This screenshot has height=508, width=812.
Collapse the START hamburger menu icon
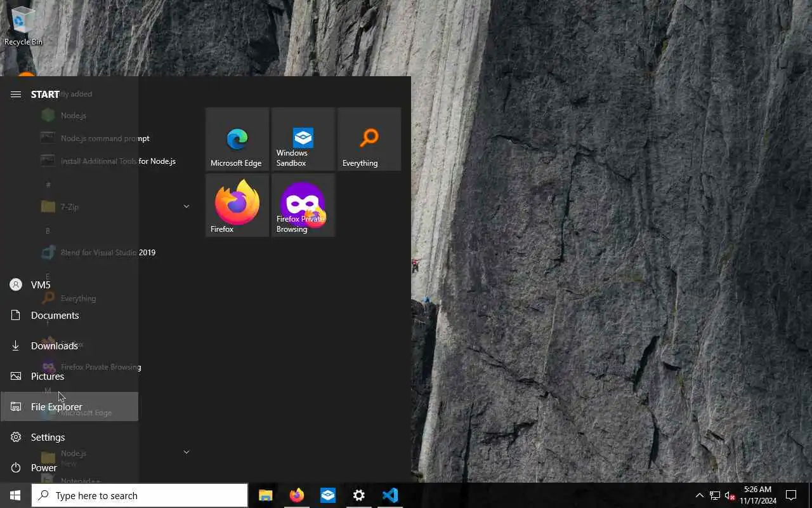(x=16, y=94)
